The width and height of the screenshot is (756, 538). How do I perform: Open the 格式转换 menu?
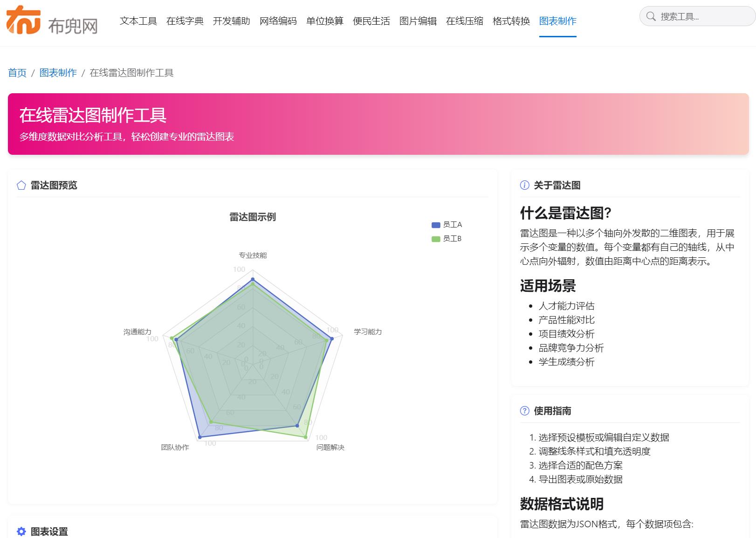[x=511, y=21]
